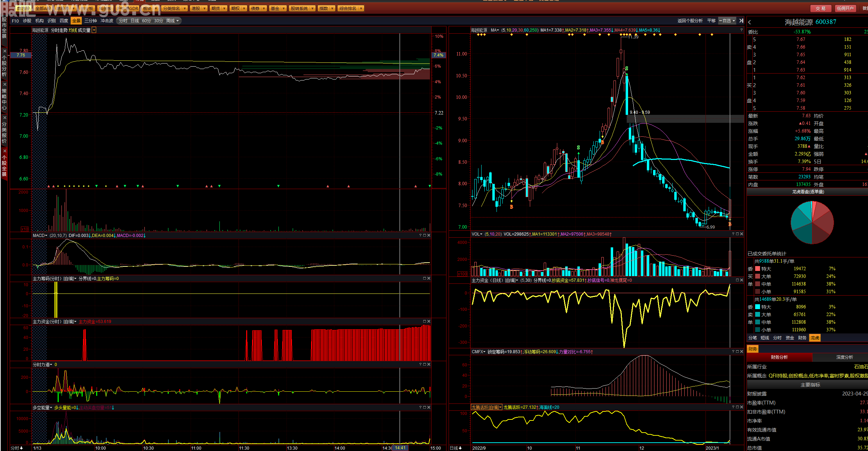Maximize the VOL volume panel
The image size is (868, 451).
coord(737,234)
